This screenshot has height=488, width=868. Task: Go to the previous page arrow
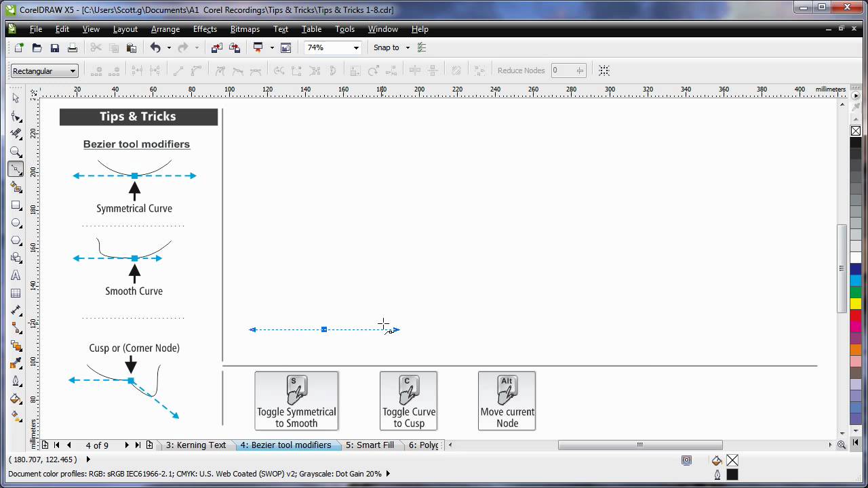(x=68, y=445)
